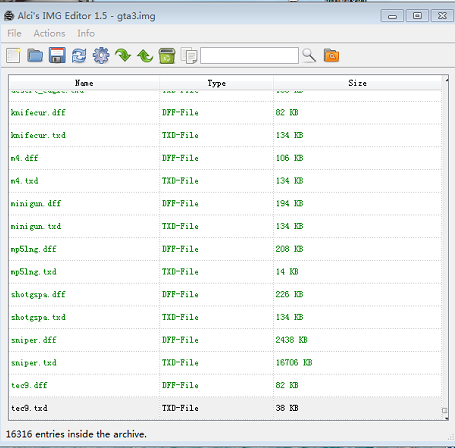The width and height of the screenshot is (455, 448).
Task: Click the New archive toolbar icon
Action: tap(13, 55)
